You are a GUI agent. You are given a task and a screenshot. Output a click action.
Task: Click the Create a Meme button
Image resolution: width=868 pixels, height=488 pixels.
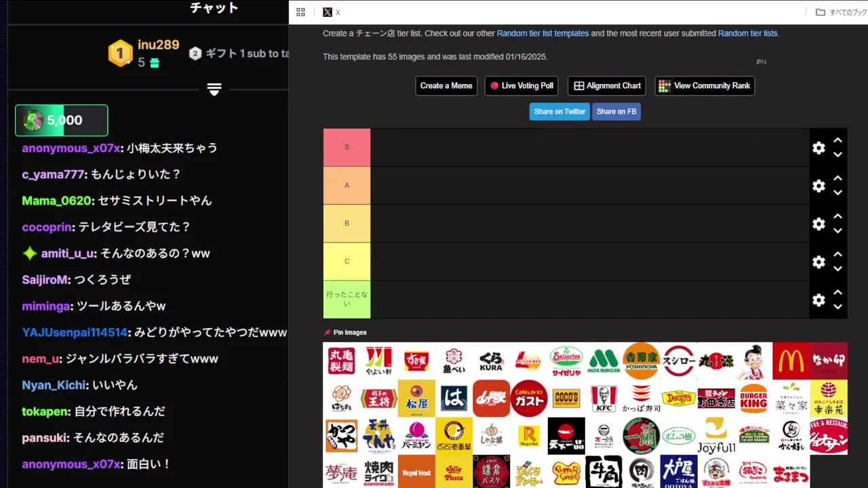pos(446,86)
